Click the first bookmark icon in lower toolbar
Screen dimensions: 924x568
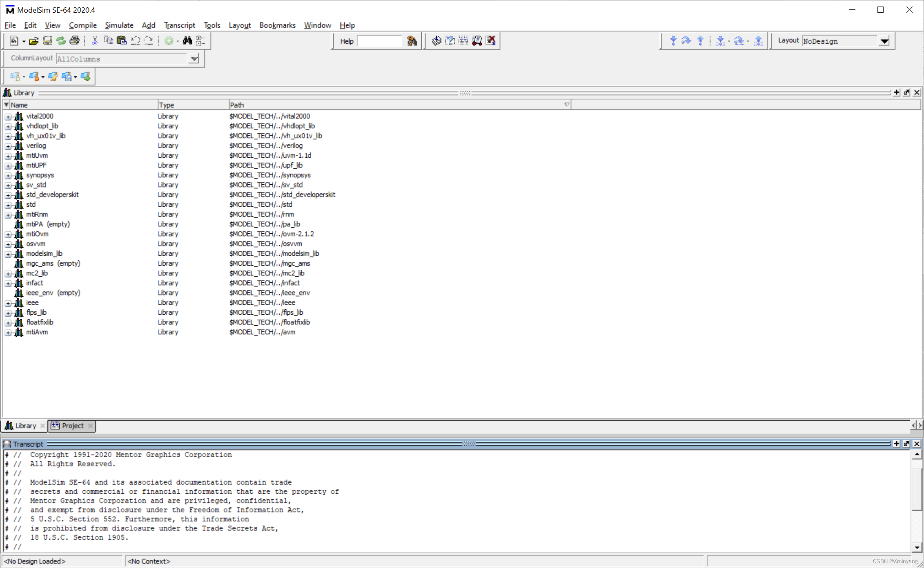pyautogui.click(x=15, y=76)
